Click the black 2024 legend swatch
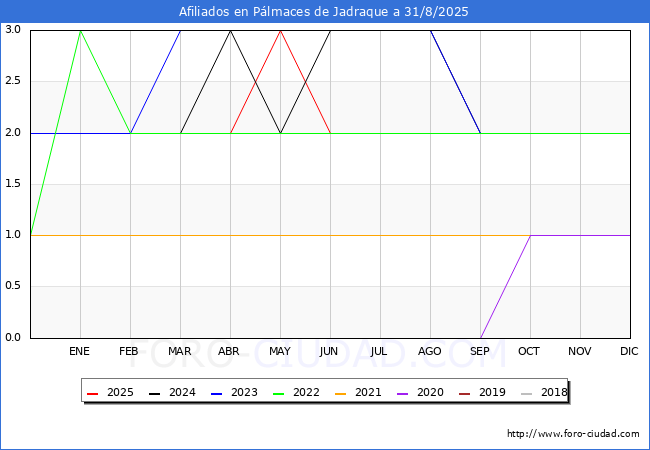 154,394
